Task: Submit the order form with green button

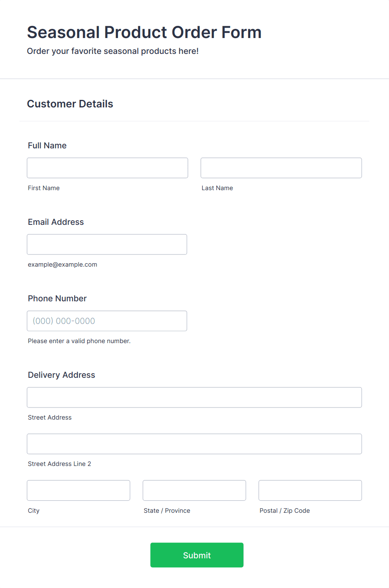Action: tap(197, 555)
